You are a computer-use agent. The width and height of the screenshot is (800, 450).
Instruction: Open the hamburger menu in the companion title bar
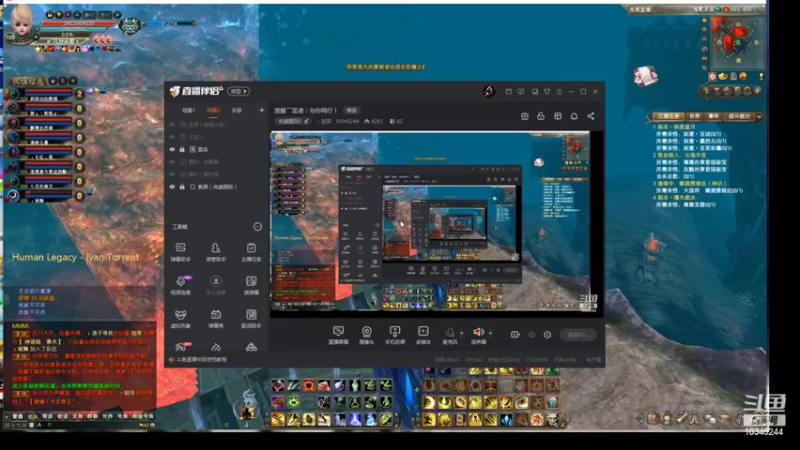559,92
